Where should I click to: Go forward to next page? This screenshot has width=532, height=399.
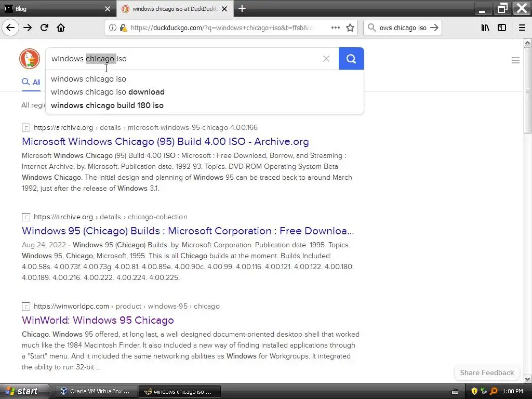click(28, 28)
